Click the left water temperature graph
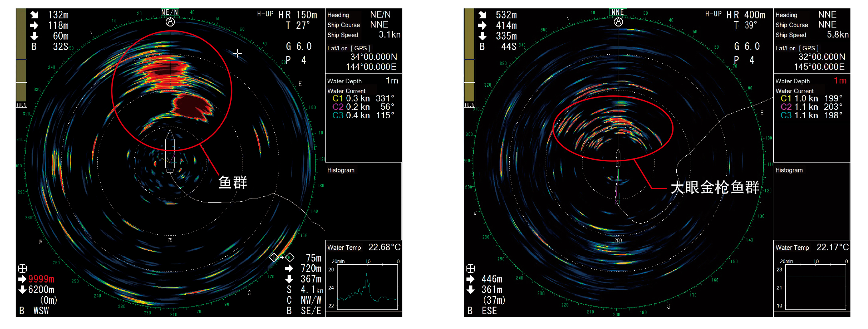868x329 pixels. pyautogui.click(x=367, y=287)
